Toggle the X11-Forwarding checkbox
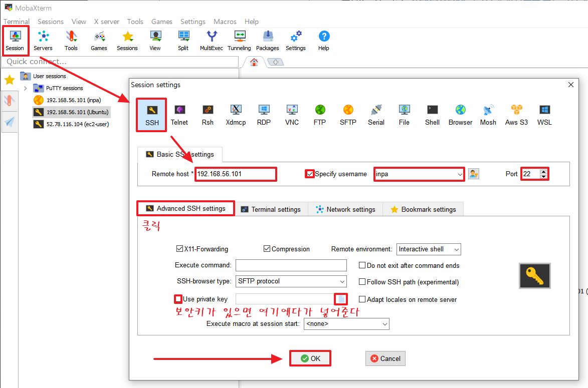The height and width of the screenshot is (388, 588). 179,249
